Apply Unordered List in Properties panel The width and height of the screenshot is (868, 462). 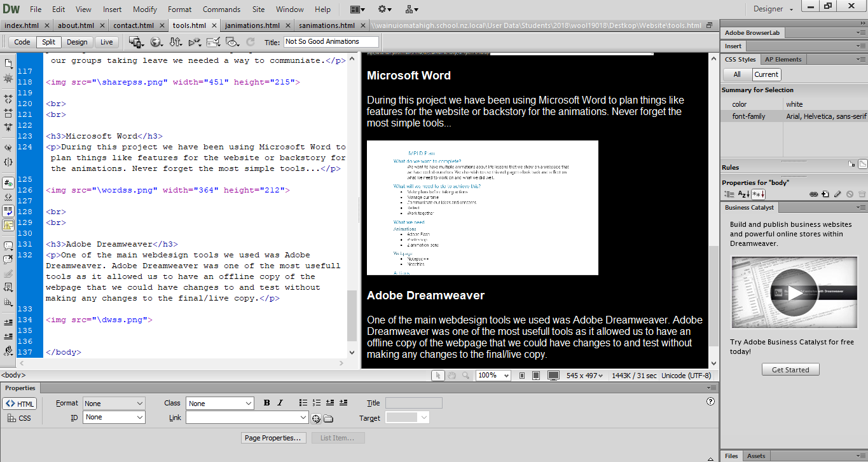[x=303, y=403]
